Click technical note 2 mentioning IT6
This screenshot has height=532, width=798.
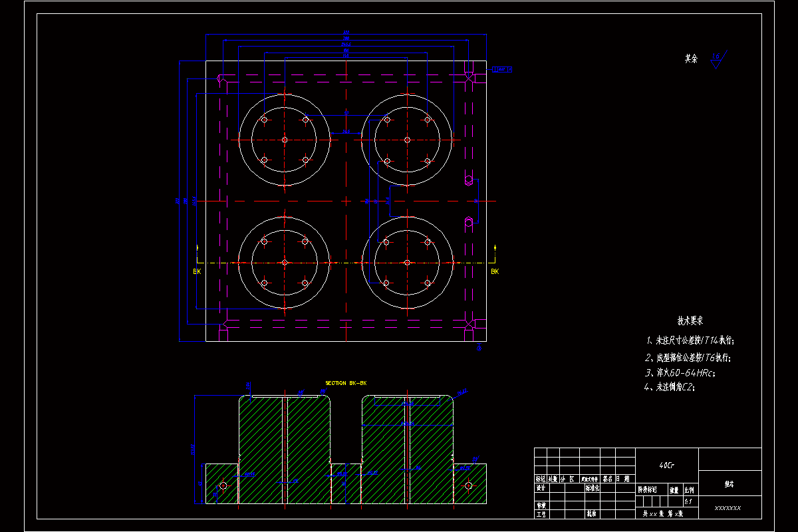coord(688,358)
